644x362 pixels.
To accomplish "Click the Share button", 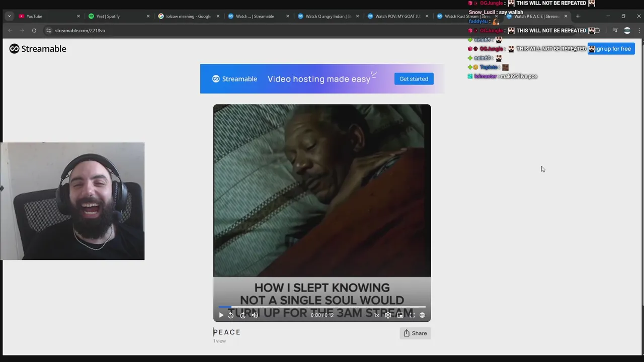I will (x=415, y=333).
